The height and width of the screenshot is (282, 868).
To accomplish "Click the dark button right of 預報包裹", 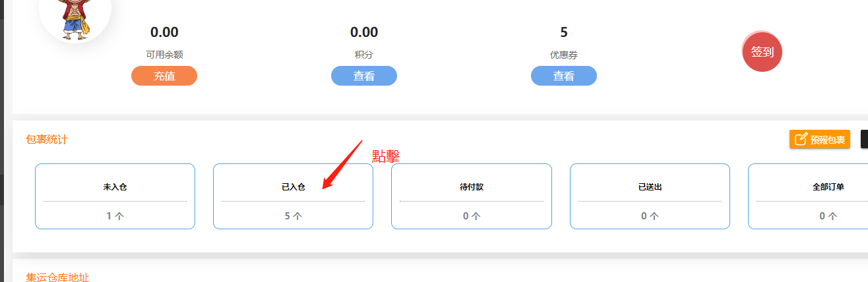I will 864,139.
